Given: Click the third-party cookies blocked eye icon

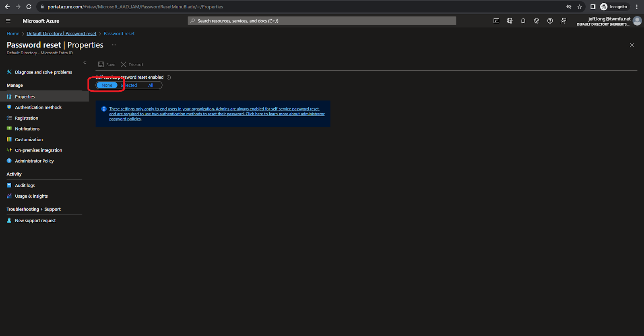Looking at the screenshot, I should 569,7.
